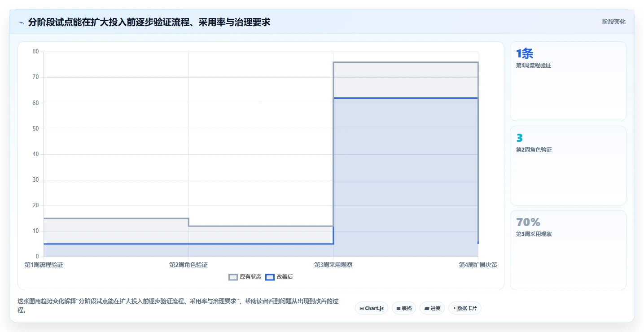Click the 进度 tag chip
This screenshot has height=332, width=644.
click(x=432, y=308)
